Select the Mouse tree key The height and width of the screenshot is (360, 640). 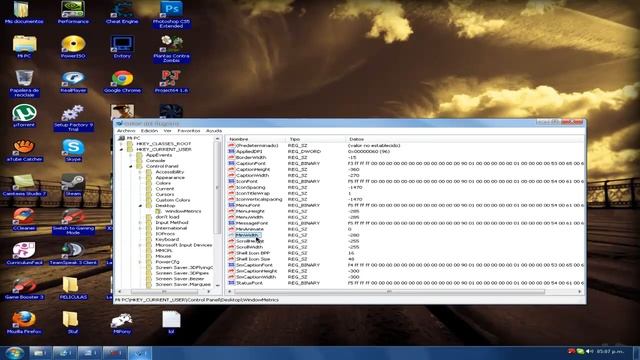pyautogui.click(x=163, y=256)
